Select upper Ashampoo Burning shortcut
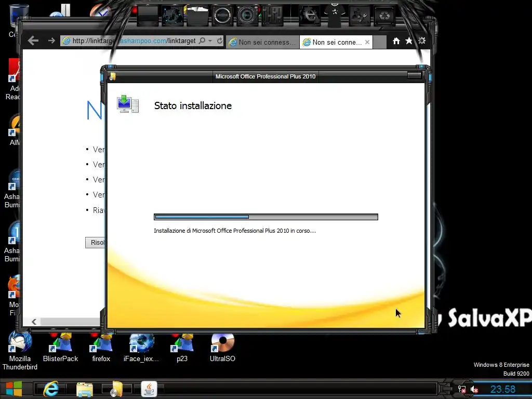This screenshot has height=399, width=532. [x=13, y=188]
